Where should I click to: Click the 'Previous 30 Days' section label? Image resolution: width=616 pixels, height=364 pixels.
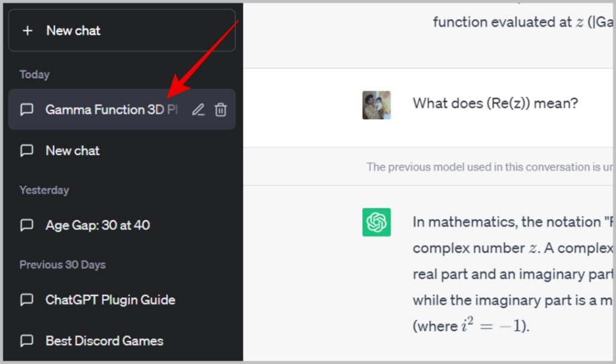pyautogui.click(x=63, y=265)
